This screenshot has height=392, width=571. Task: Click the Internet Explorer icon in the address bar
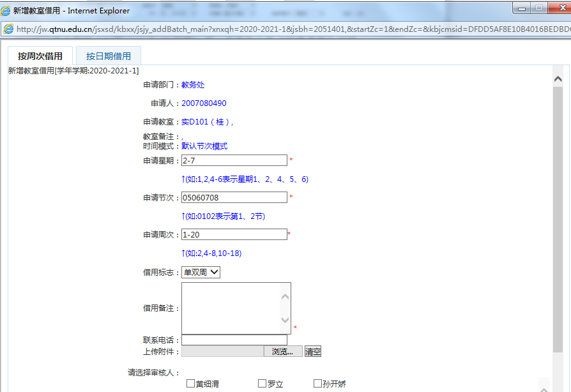pos(9,29)
